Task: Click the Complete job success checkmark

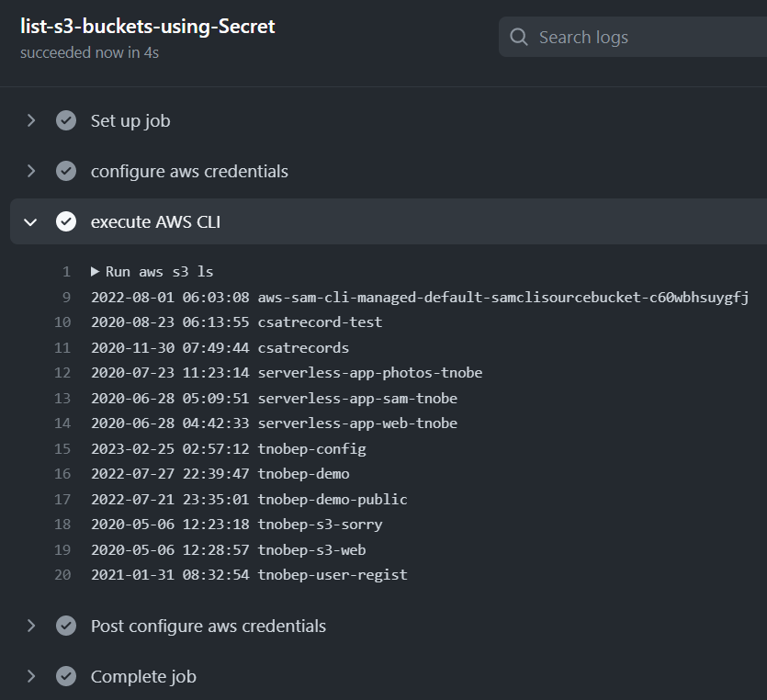Action: pos(66,676)
